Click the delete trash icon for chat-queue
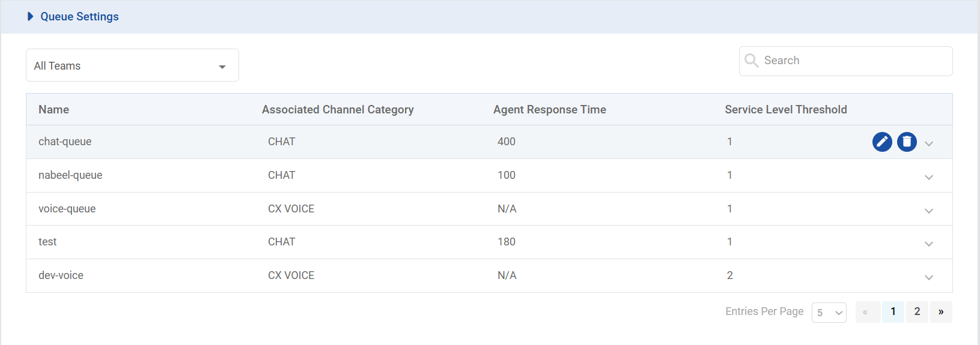 click(x=907, y=142)
